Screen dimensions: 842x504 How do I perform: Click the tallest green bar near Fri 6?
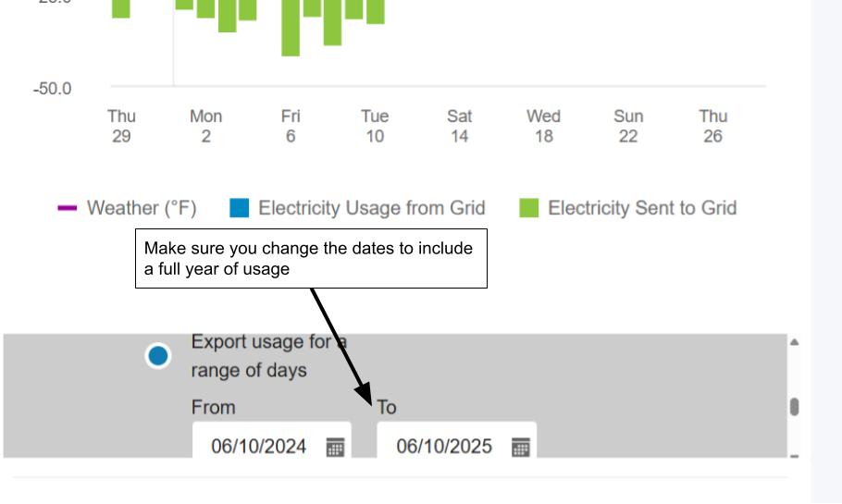[291, 28]
